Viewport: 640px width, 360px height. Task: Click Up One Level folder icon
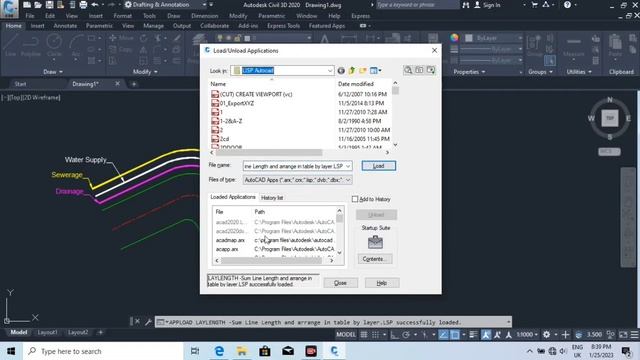coord(352,71)
